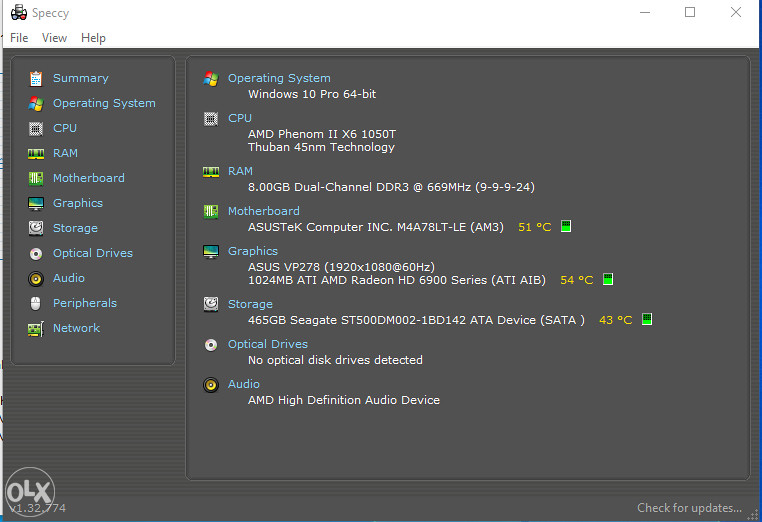Click the RAM icon in main panel

(x=211, y=172)
